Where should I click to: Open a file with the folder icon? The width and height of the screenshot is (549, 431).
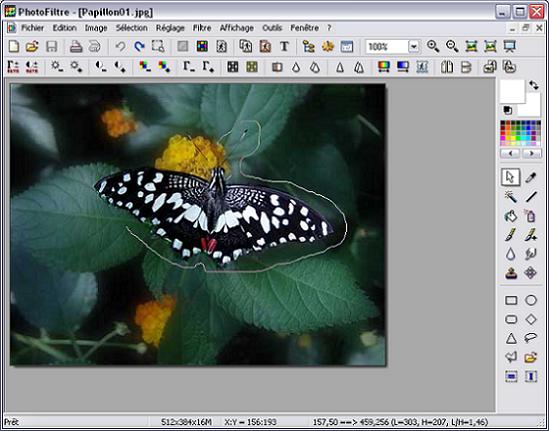32,46
